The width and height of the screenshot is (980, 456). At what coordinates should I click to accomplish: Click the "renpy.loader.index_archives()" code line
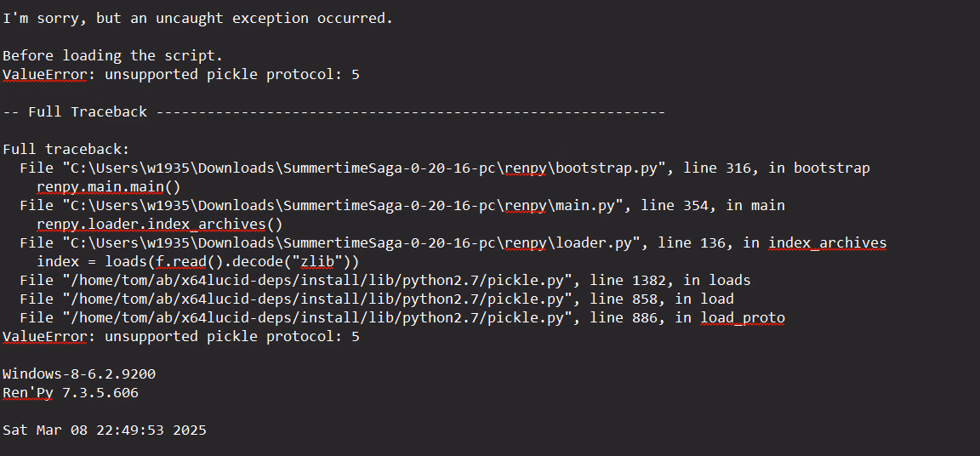[159, 224]
